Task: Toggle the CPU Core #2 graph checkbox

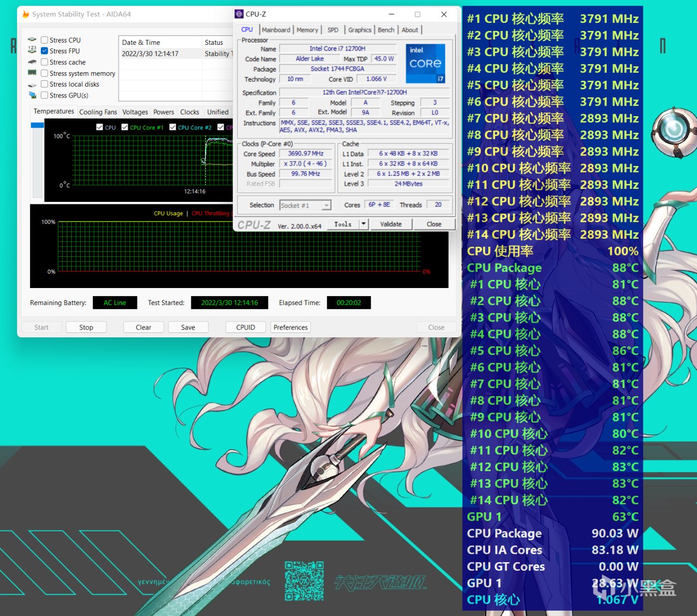Action: (x=172, y=127)
